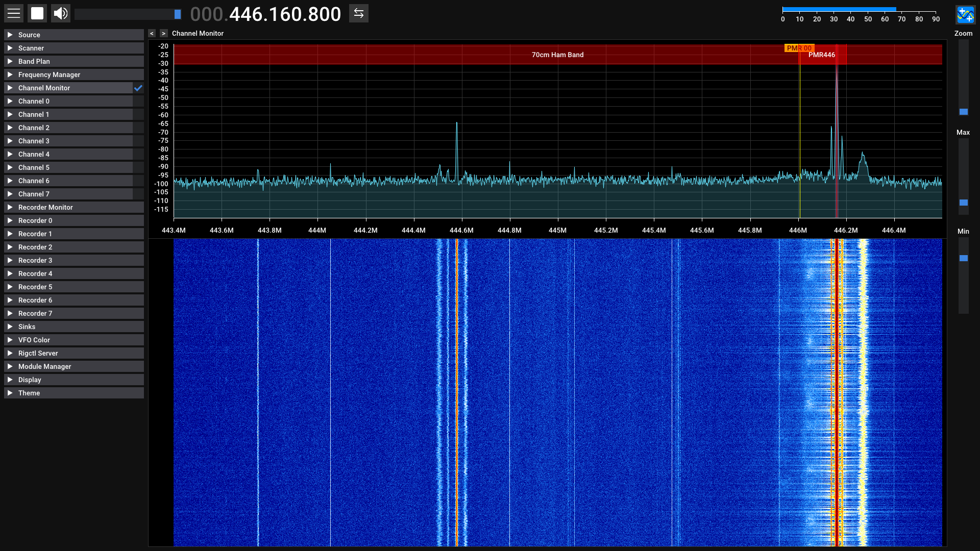Click the SDR++ logo icon
Viewport: 980px width, 551px height.
965,15
